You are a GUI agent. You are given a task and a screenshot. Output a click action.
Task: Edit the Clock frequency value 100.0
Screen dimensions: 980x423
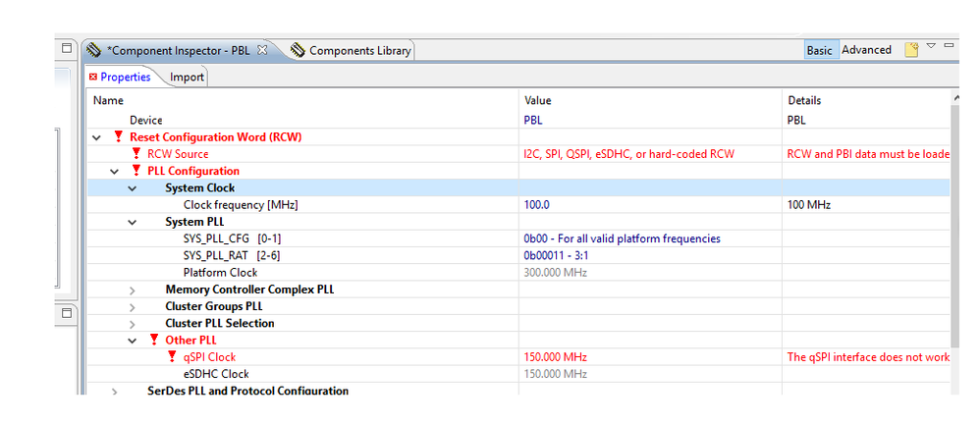(x=650, y=205)
